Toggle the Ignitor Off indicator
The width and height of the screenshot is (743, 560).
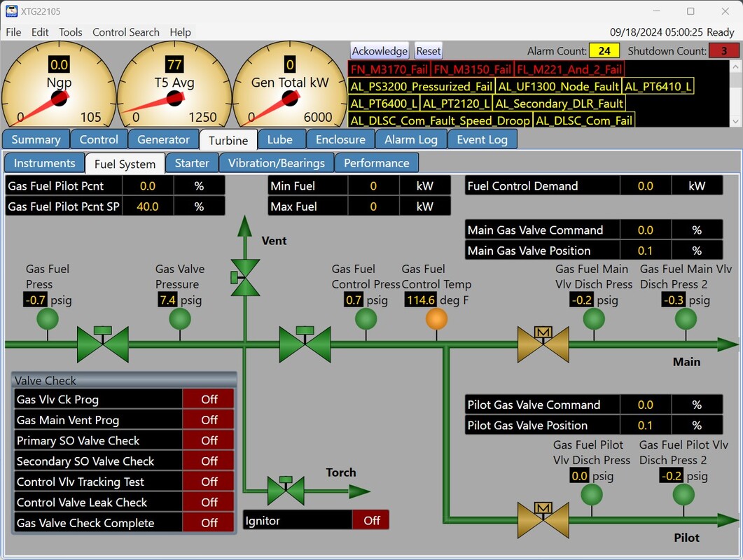[371, 521]
